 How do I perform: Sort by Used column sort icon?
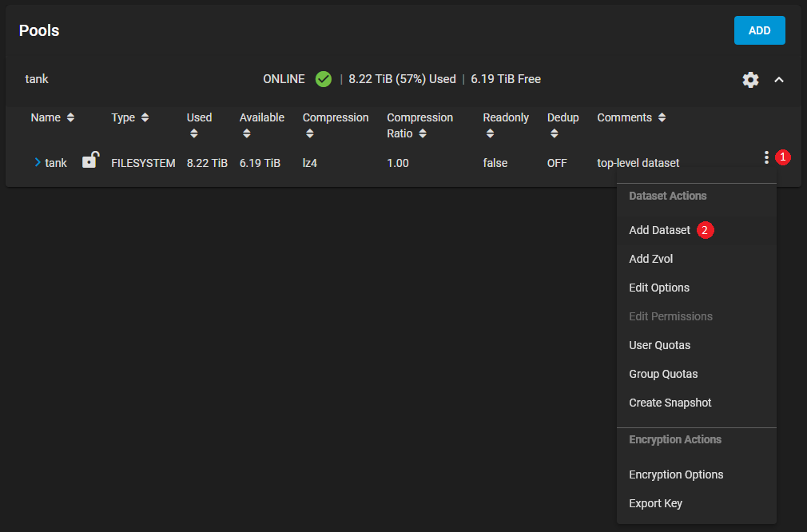pos(193,133)
